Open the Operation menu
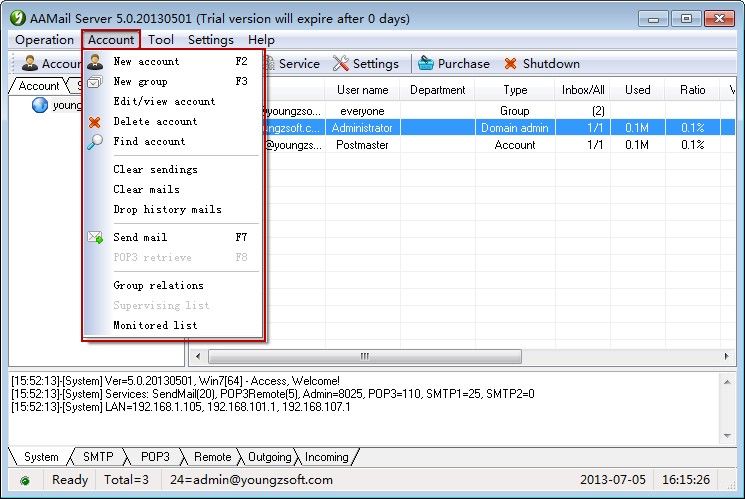 point(45,40)
